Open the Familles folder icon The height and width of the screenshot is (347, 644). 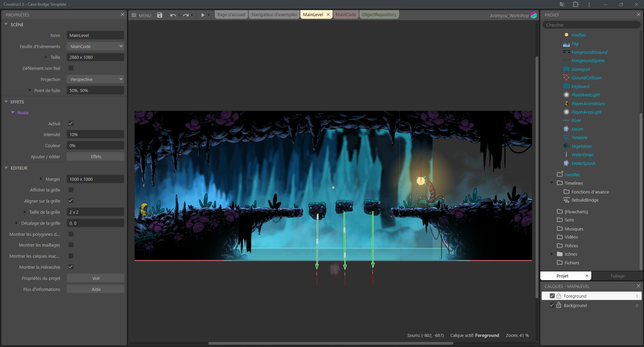tap(560, 174)
